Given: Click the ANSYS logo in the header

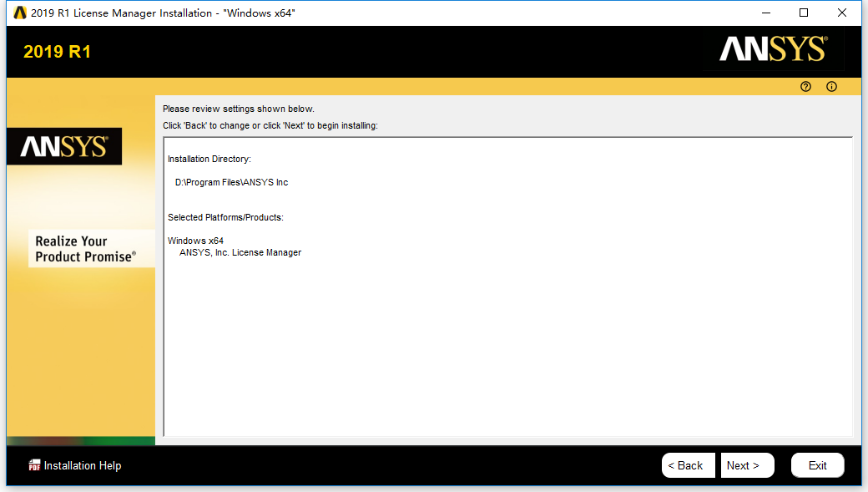Looking at the screenshot, I should [x=774, y=49].
